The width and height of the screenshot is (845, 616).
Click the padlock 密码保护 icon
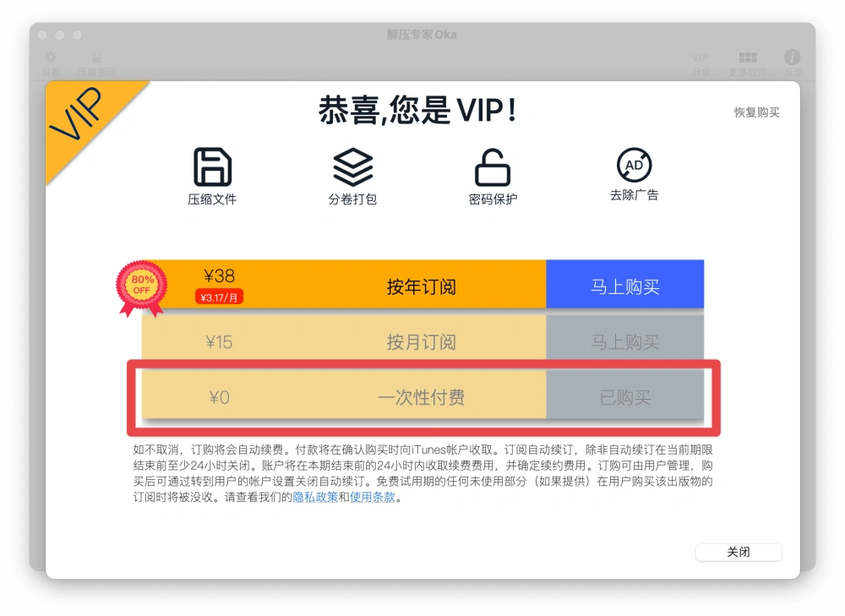pyautogui.click(x=493, y=167)
